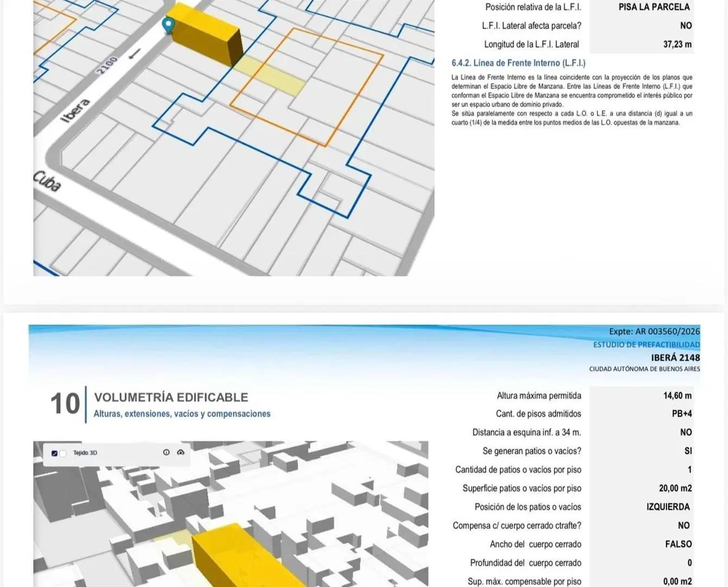The image size is (728, 587).
Task: Click 'Se generan patios o vacíos?' label
Action: point(532,451)
